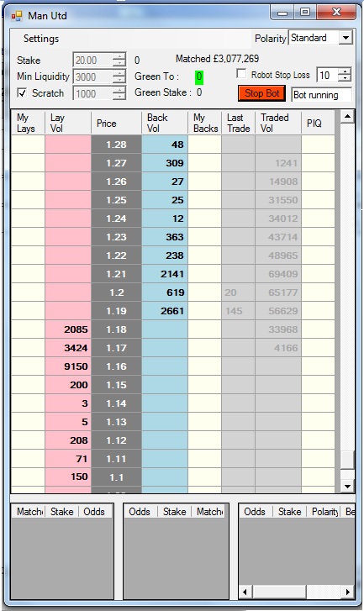Click back volume 619 at price 1.2
Image resolution: width=364 pixels, height=611 pixels.
165,292
